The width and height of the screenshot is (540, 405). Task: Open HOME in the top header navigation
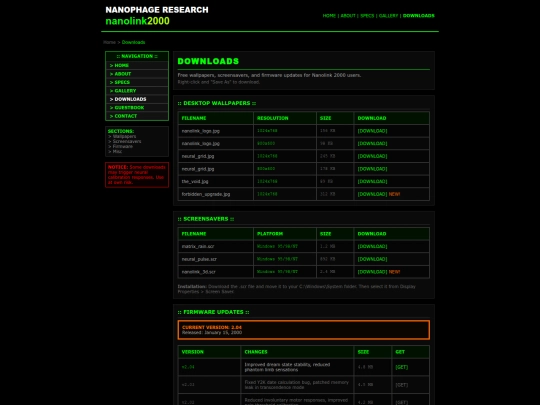click(x=329, y=15)
